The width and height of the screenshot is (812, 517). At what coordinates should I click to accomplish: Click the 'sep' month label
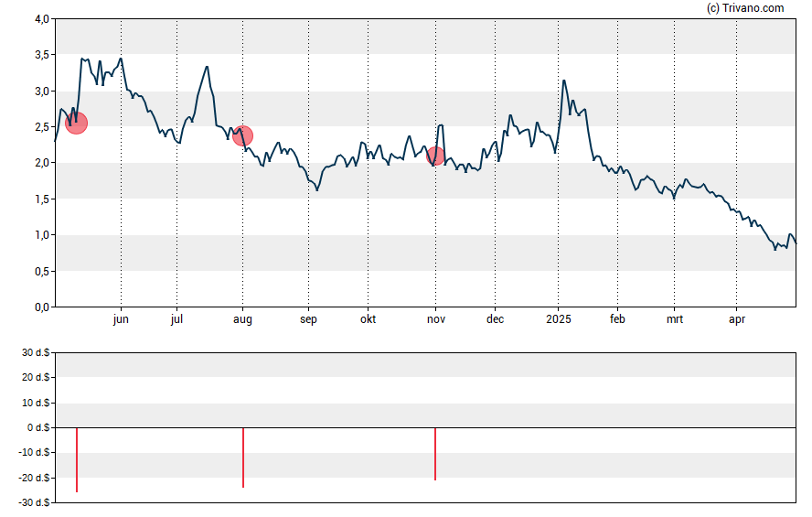pos(308,319)
